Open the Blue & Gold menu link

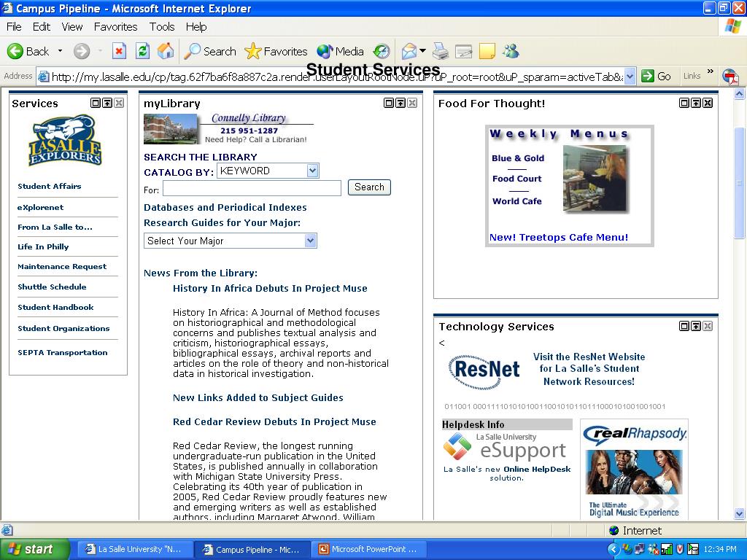pos(518,158)
